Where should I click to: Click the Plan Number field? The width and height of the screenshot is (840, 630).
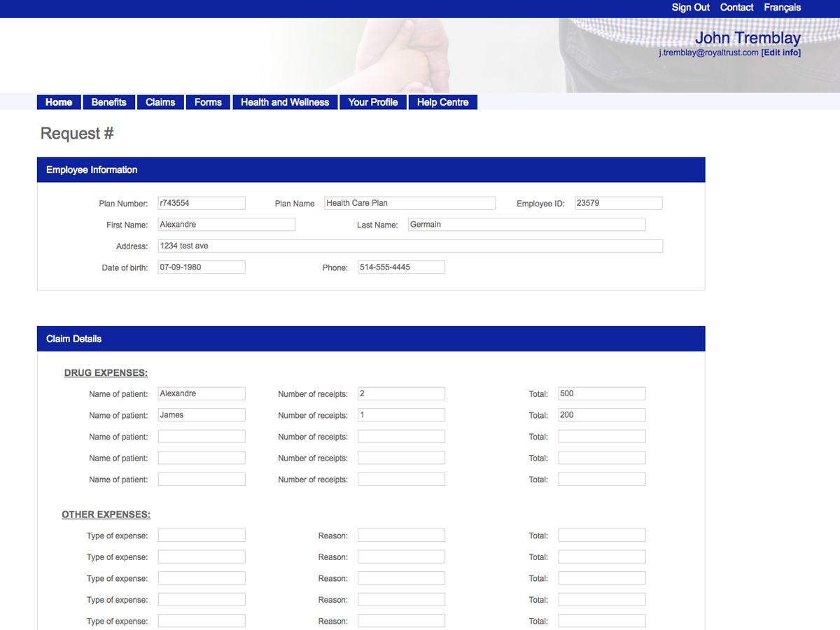click(x=202, y=202)
